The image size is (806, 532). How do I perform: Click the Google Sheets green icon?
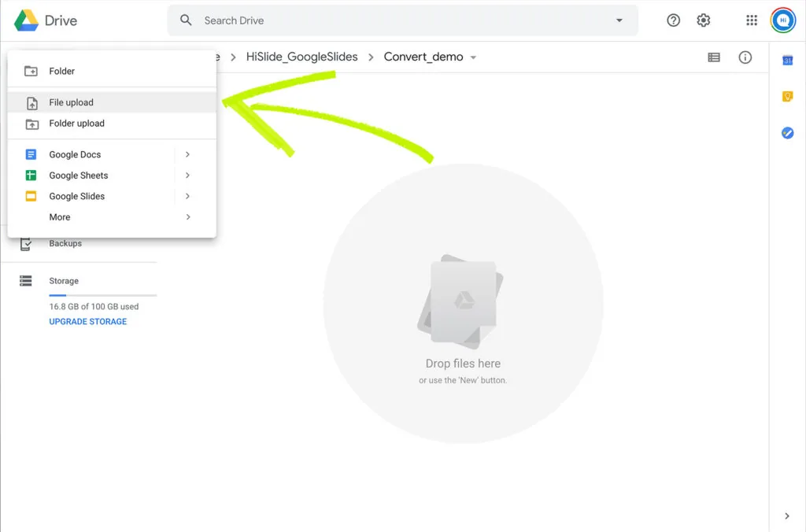(x=31, y=175)
